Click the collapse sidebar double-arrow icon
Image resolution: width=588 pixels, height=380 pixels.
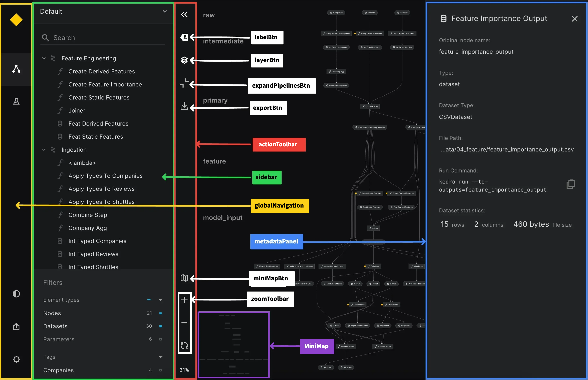tap(184, 14)
